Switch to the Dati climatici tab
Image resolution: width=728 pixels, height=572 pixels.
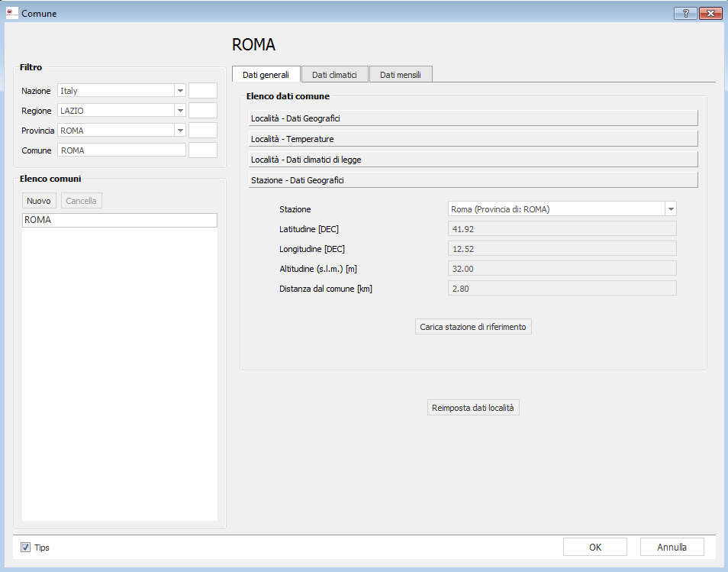[x=334, y=74]
